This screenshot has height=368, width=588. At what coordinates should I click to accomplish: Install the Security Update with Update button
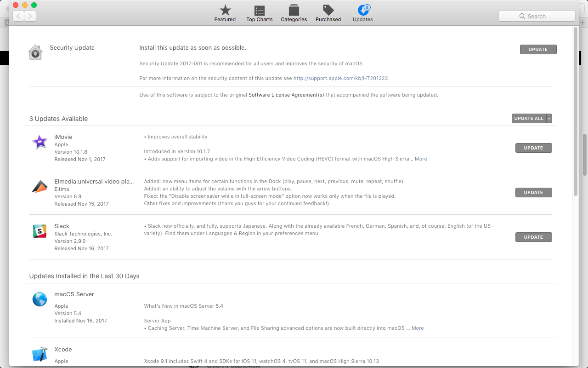[538, 49]
